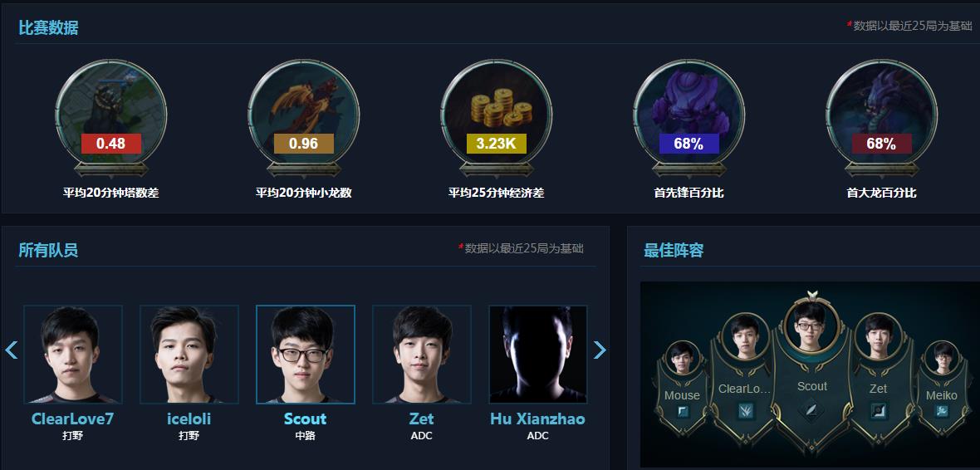Click Scout's mid lane role icon
This screenshot has width=980, height=470.
[x=812, y=410]
